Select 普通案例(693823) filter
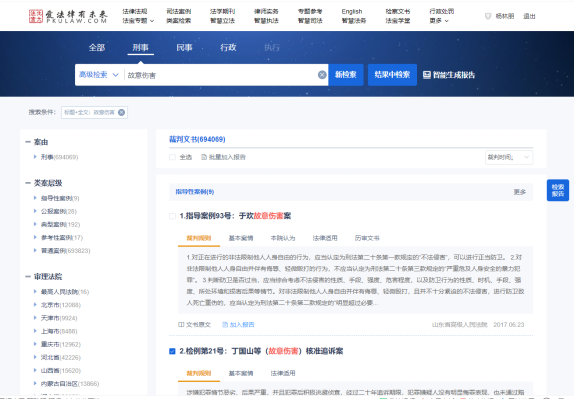This screenshot has width=574, height=399. (66, 251)
